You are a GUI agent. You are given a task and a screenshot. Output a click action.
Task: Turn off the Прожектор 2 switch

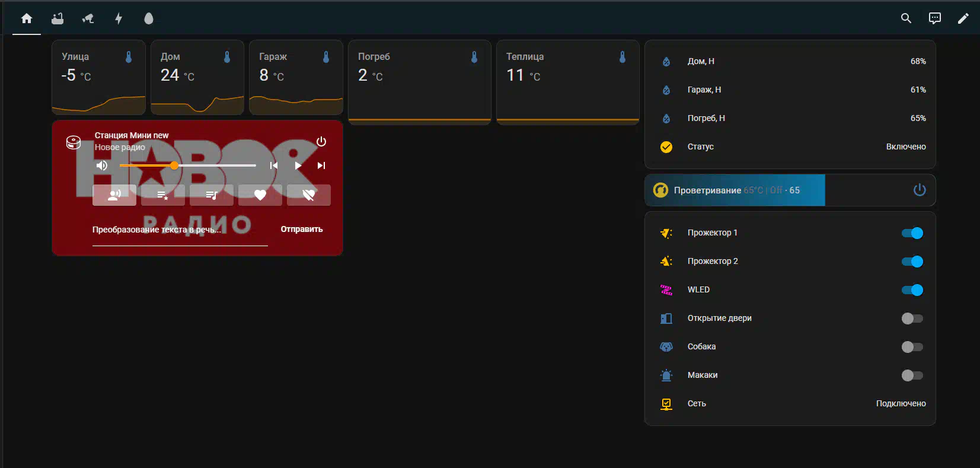coord(912,262)
